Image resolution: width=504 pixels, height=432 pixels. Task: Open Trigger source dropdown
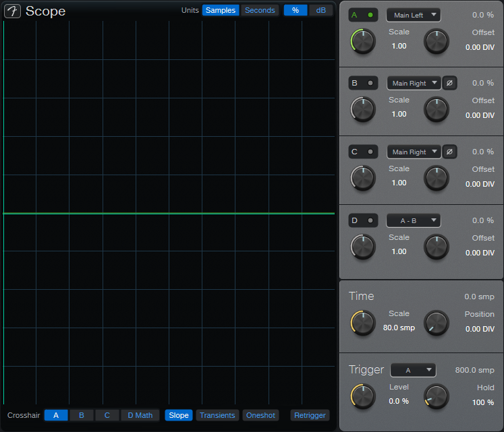(413, 370)
